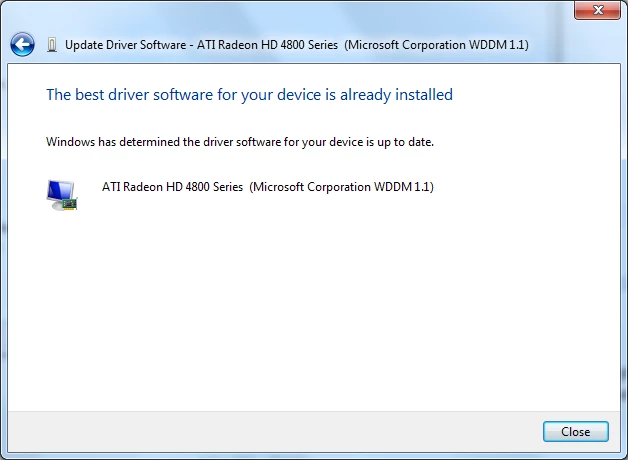Click the 'Windows has determined' message text
This screenshot has width=628, height=460.
coord(240,142)
